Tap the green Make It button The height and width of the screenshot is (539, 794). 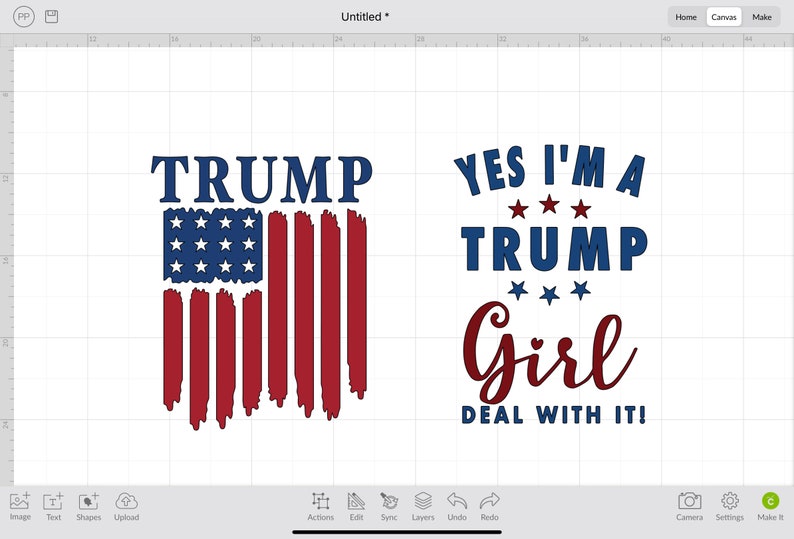click(770, 507)
